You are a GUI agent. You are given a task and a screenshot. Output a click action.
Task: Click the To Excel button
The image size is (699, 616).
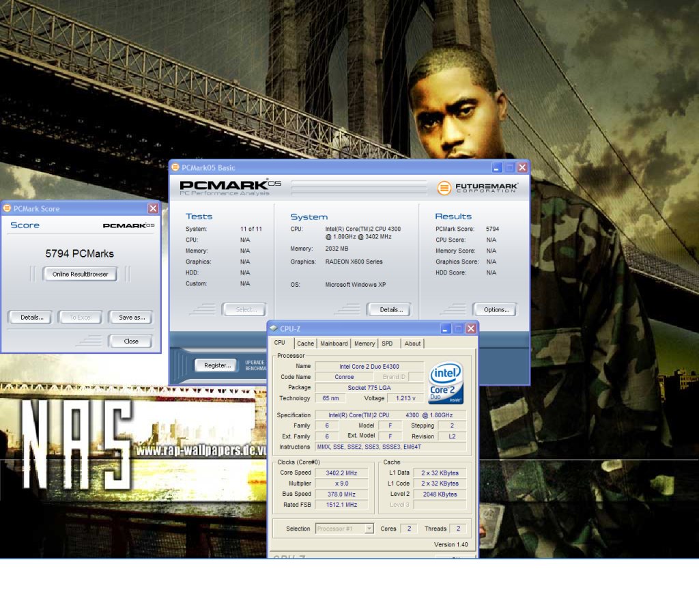tap(81, 317)
